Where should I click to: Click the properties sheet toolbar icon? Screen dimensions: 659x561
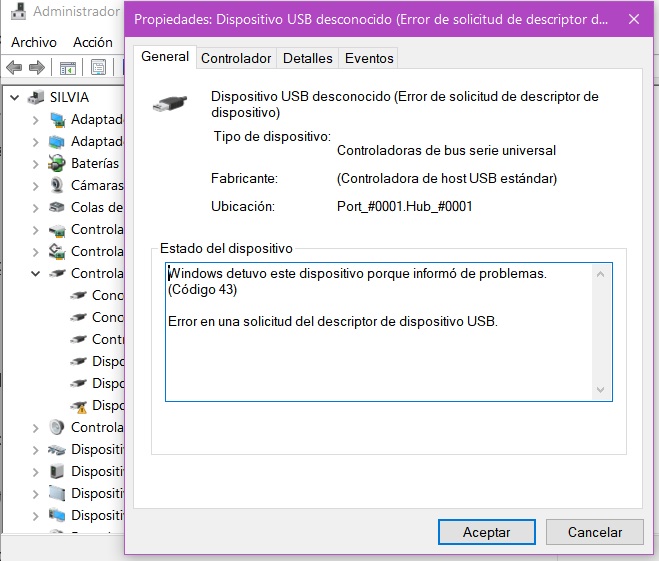[x=99, y=68]
